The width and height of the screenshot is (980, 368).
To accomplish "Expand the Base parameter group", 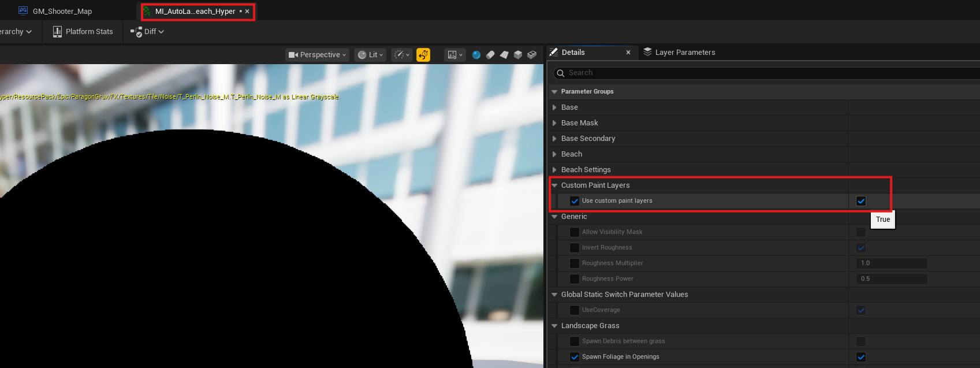I will 554,107.
